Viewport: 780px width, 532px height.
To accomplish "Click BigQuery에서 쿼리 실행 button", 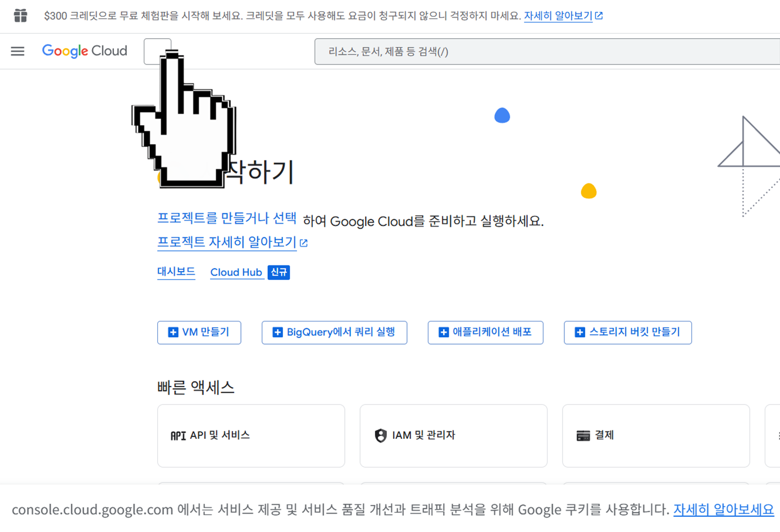I will pos(334,332).
